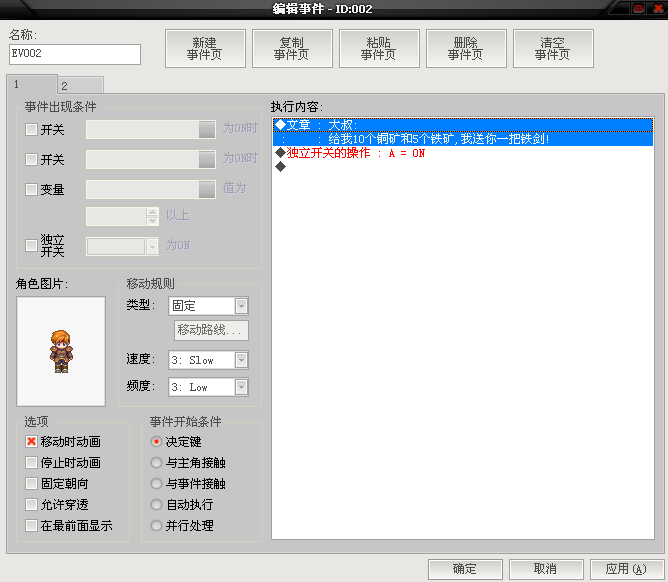
Task: Select the 决定键 trigger radio button
Action: [x=156, y=441]
